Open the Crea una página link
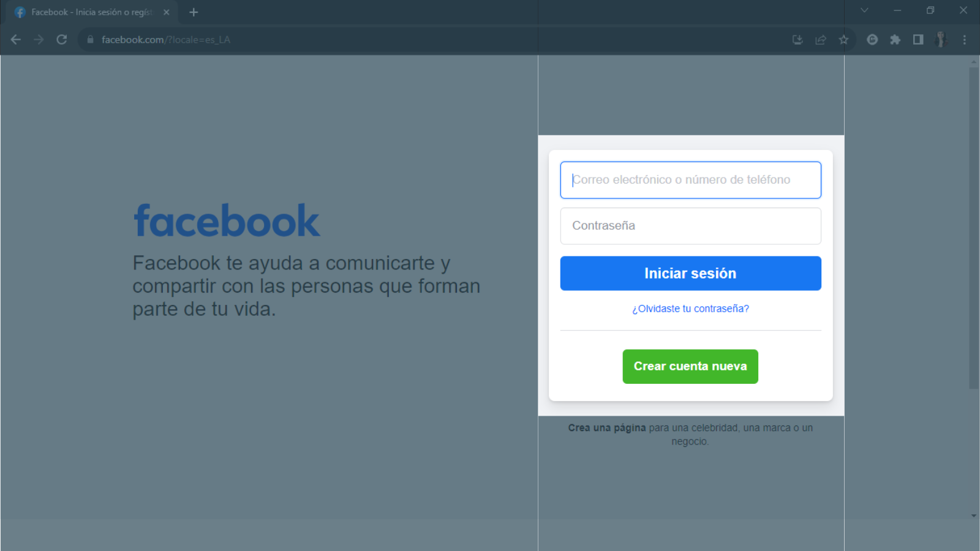980x551 pixels. click(606, 428)
